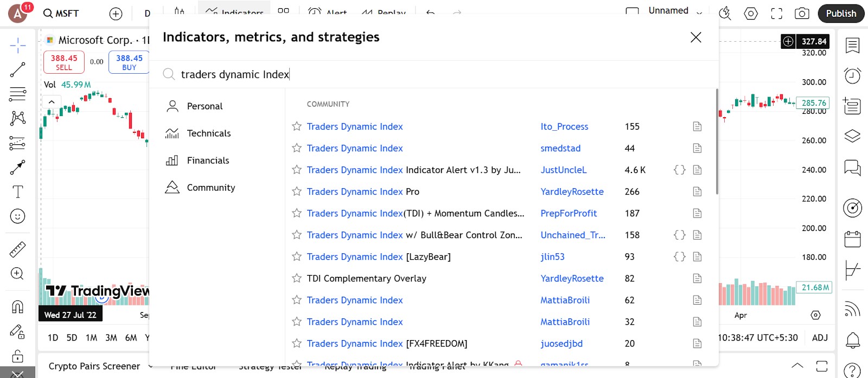Click into the indicator search field
Viewport: 868px width, 378px height.
point(434,74)
